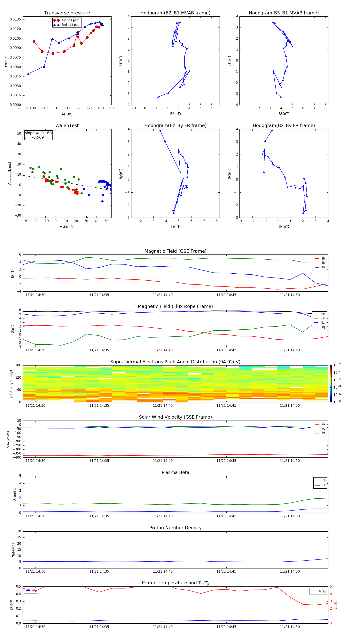Click the '10^-26' colorbar tick label
This screenshot has width=351, height=644.
[x=337, y=365]
